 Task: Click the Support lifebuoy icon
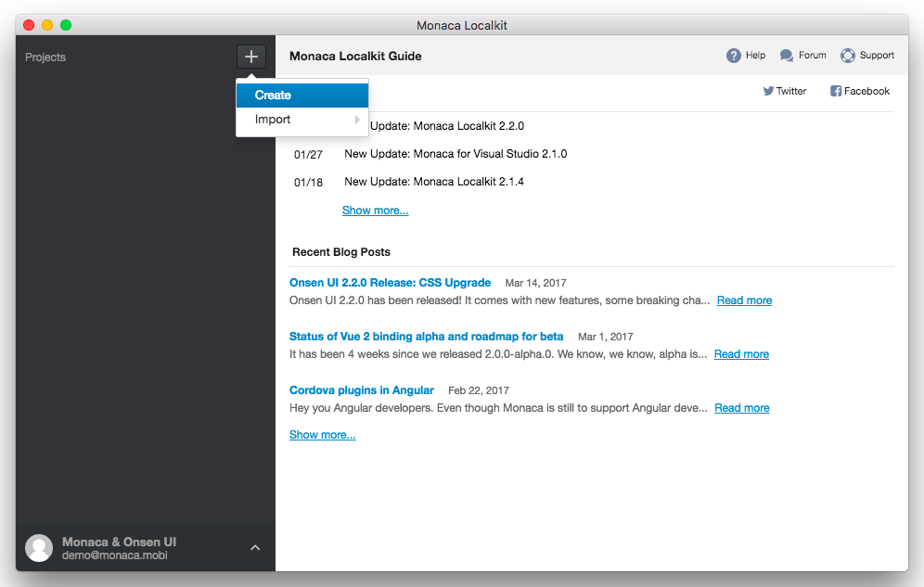(x=847, y=56)
